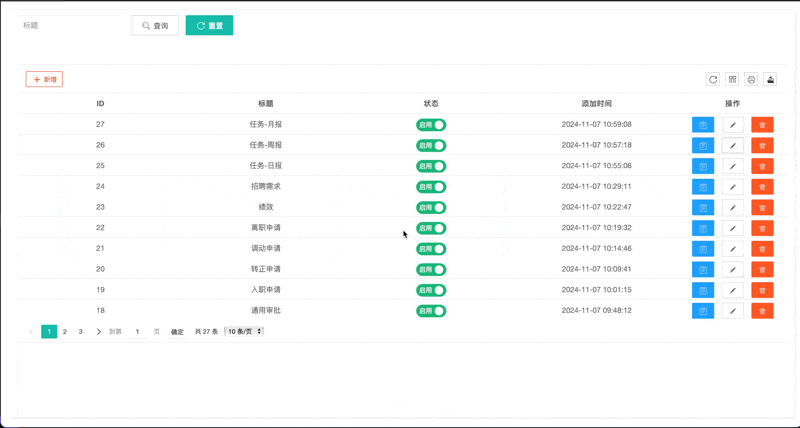Click blue clipboard button for 任务-日报
Viewport: 800px width, 428px height.
[x=703, y=166]
